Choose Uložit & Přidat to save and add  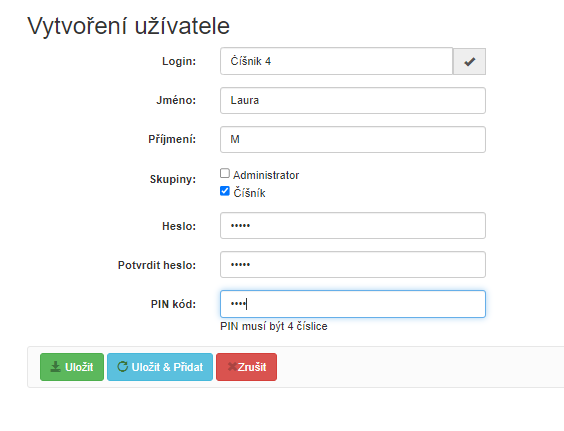click(x=160, y=367)
